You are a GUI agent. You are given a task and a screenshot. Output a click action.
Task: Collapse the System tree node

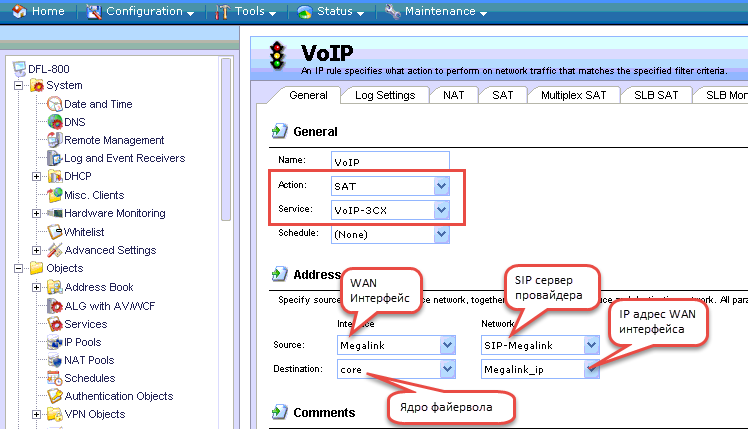point(18,86)
